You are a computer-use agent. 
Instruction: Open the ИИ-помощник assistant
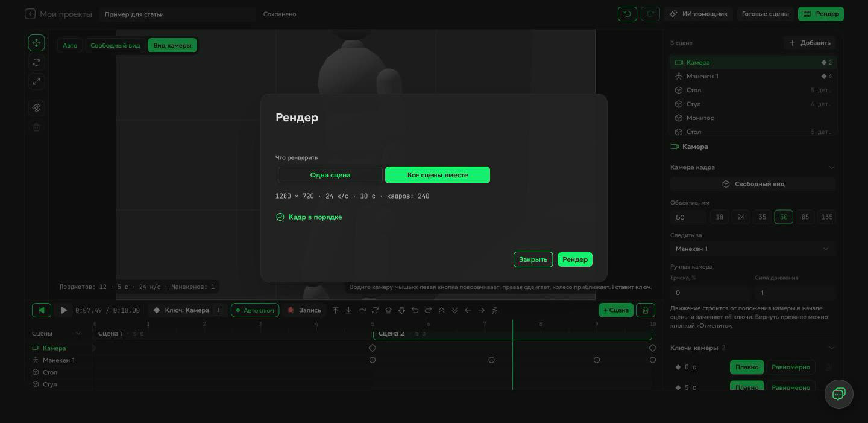[x=699, y=14]
